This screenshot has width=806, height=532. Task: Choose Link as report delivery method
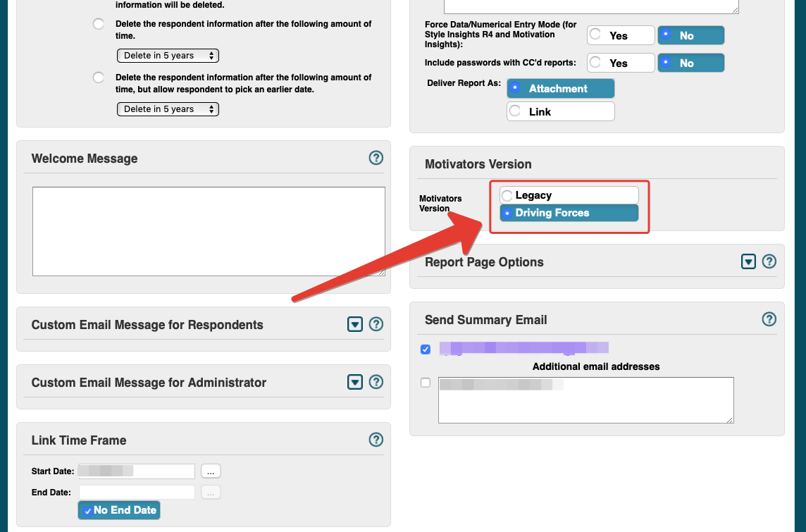560,111
